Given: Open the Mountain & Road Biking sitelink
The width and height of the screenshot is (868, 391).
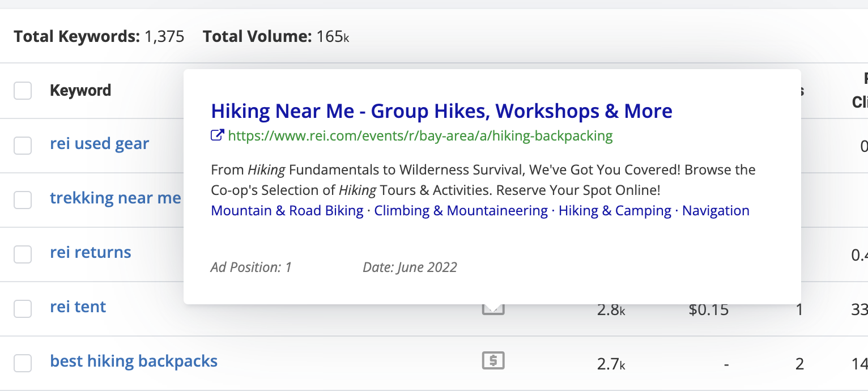Looking at the screenshot, I should [x=287, y=211].
